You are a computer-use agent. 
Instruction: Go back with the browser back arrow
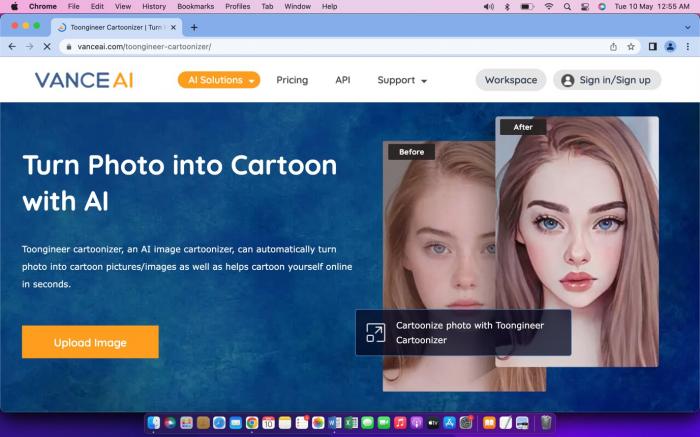click(12, 46)
